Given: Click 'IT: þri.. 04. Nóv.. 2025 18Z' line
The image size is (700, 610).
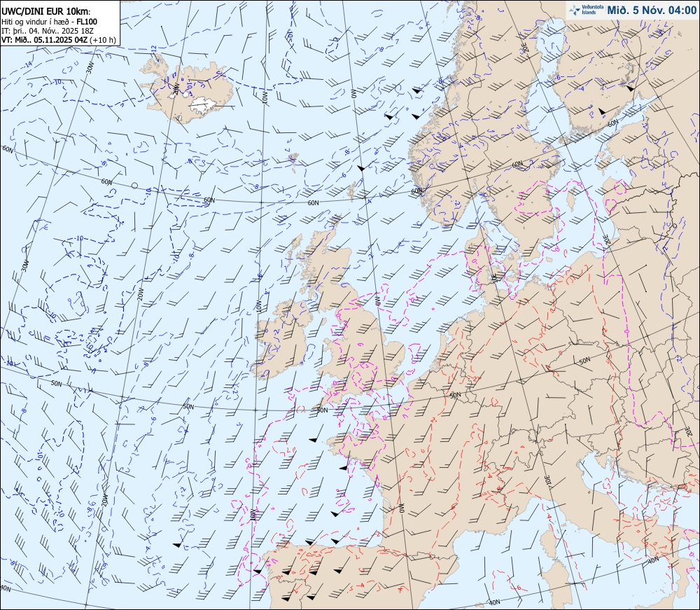Looking at the screenshot, I should click(48, 30).
